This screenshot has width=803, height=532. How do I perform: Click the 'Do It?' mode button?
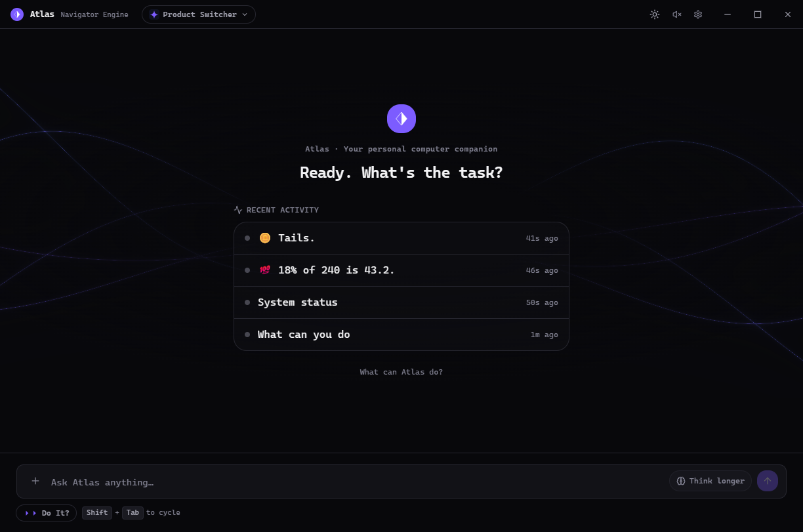(46, 513)
